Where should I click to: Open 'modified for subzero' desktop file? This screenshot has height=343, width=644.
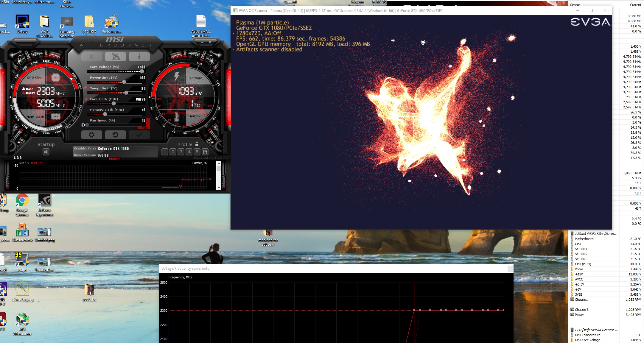point(268,238)
